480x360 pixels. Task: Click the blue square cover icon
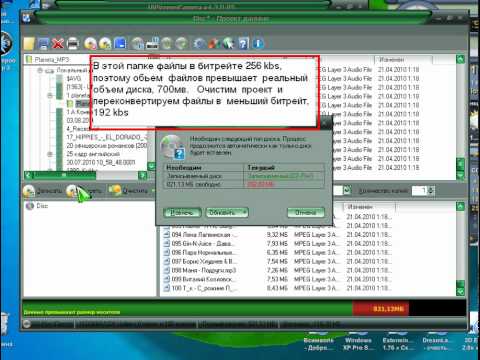point(120,44)
